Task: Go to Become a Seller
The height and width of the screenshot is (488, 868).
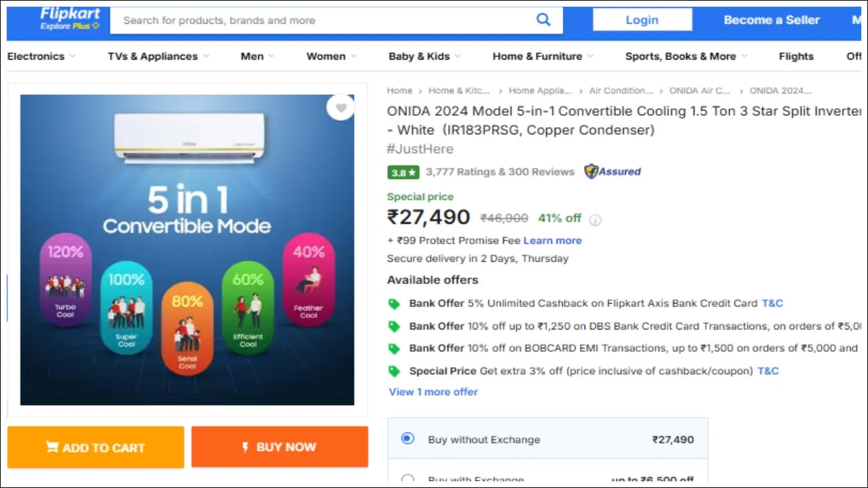Action: click(772, 20)
